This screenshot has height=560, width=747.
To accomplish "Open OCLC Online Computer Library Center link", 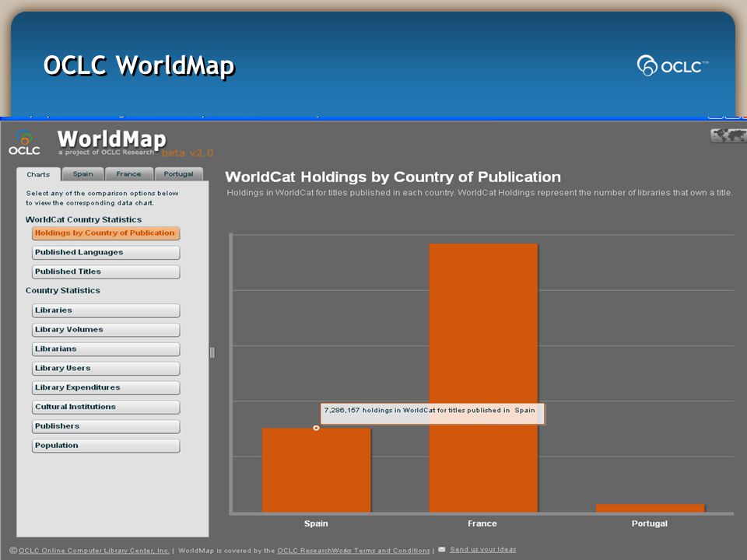I will (x=94, y=551).
